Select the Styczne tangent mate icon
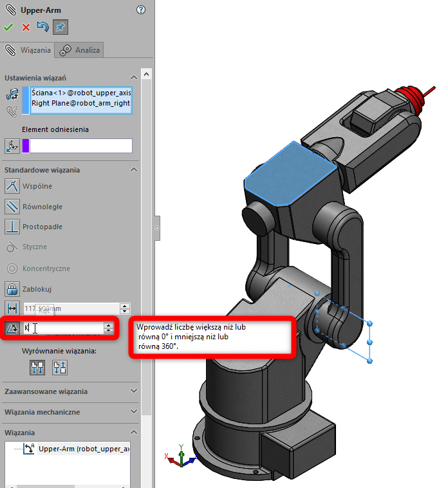 (x=12, y=247)
